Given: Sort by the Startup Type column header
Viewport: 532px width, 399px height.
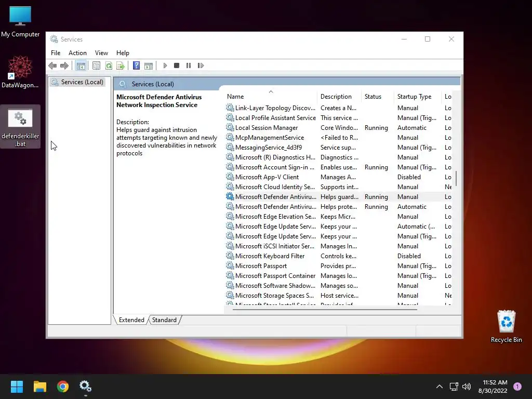Looking at the screenshot, I should click(417, 97).
